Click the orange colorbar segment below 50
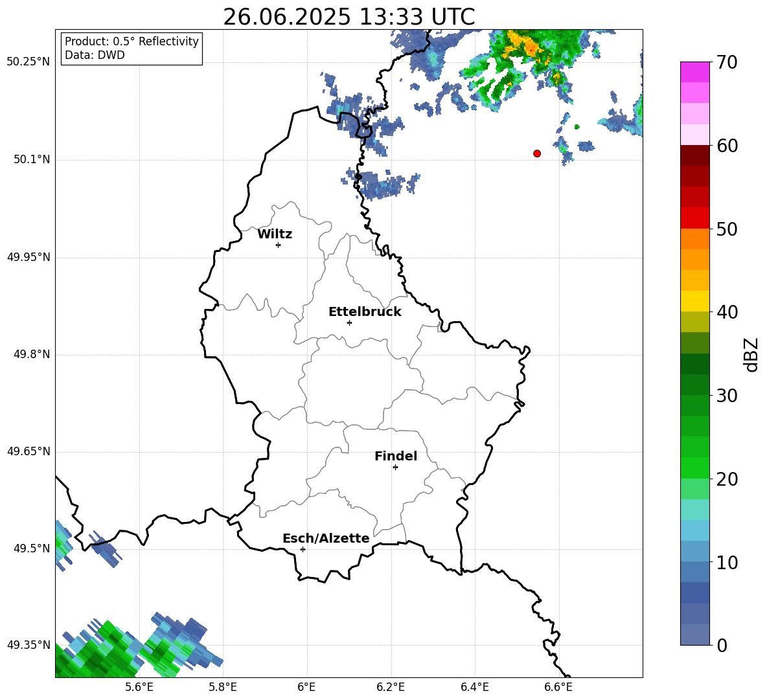Image resolution: width=767 pixels, height=700 pixels. point(694,239)
